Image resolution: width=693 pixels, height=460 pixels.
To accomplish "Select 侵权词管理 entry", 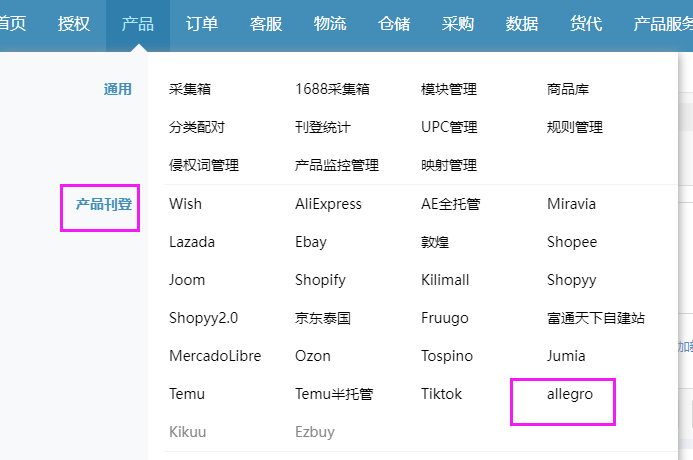I will pos(204,165).
